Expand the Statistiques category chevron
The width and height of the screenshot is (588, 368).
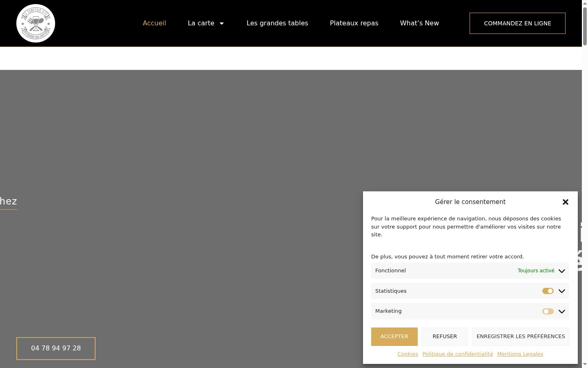pos(562,291)
